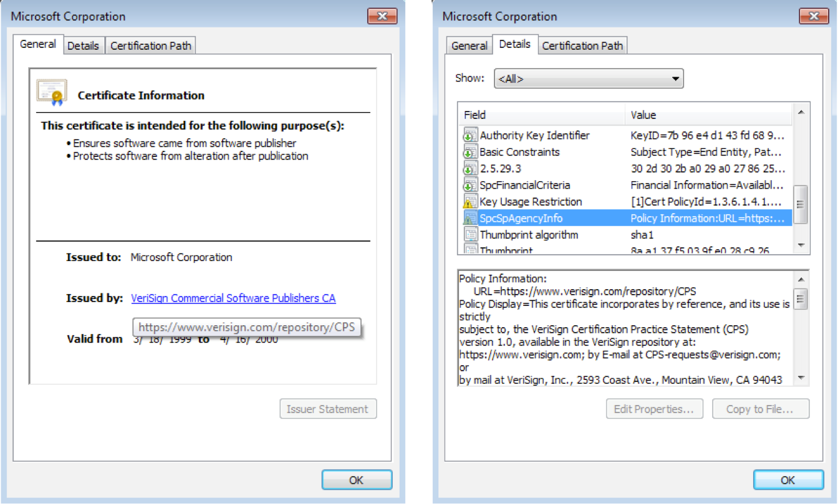Click the Authority Key Identifier field icon
838x504 pixels.
point(470,135)
